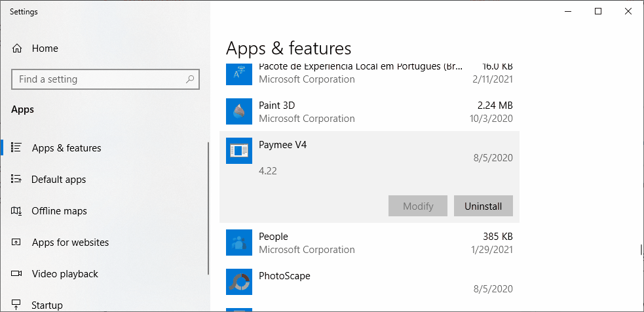Focus the Find a setting search box
The width and height of the screenshot is (644, 312).
105,79
